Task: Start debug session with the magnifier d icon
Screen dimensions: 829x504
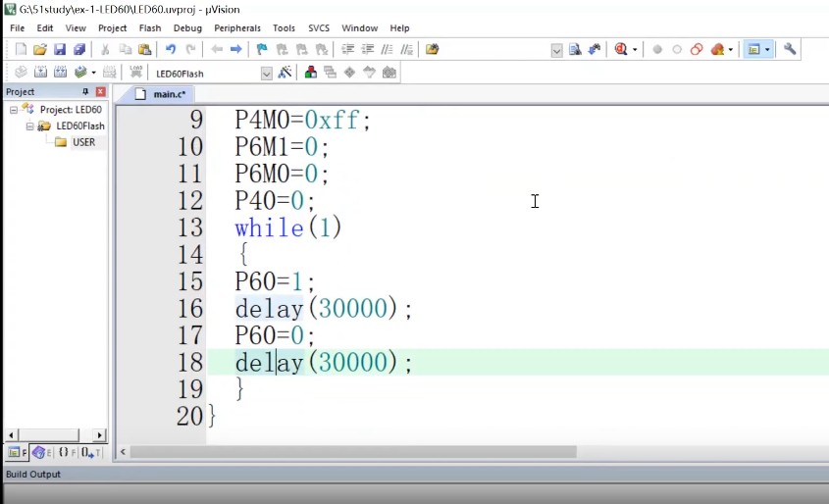Action: 621,49
